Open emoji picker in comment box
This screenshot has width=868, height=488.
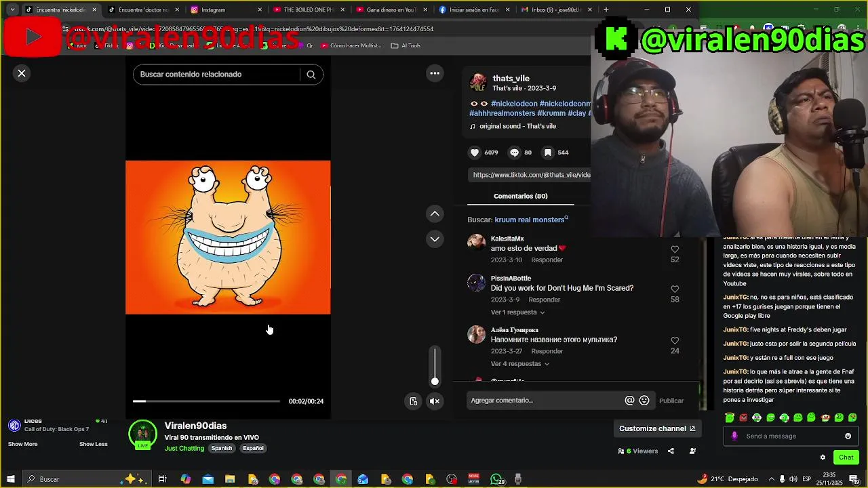[644, 401]
